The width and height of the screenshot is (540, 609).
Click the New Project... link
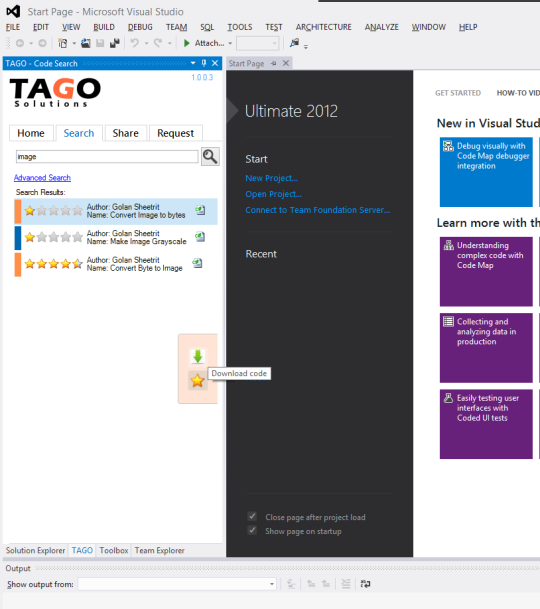[272, 178]
